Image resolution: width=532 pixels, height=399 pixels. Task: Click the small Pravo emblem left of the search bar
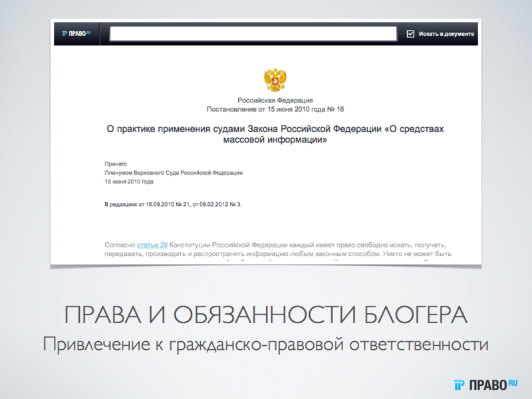pyautogui.click(x=66, y=32)
